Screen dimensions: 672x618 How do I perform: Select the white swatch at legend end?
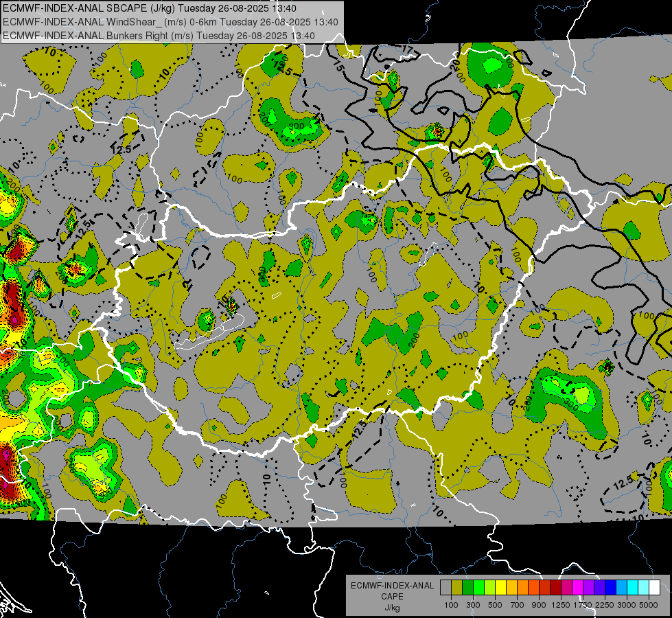[654, 588]
